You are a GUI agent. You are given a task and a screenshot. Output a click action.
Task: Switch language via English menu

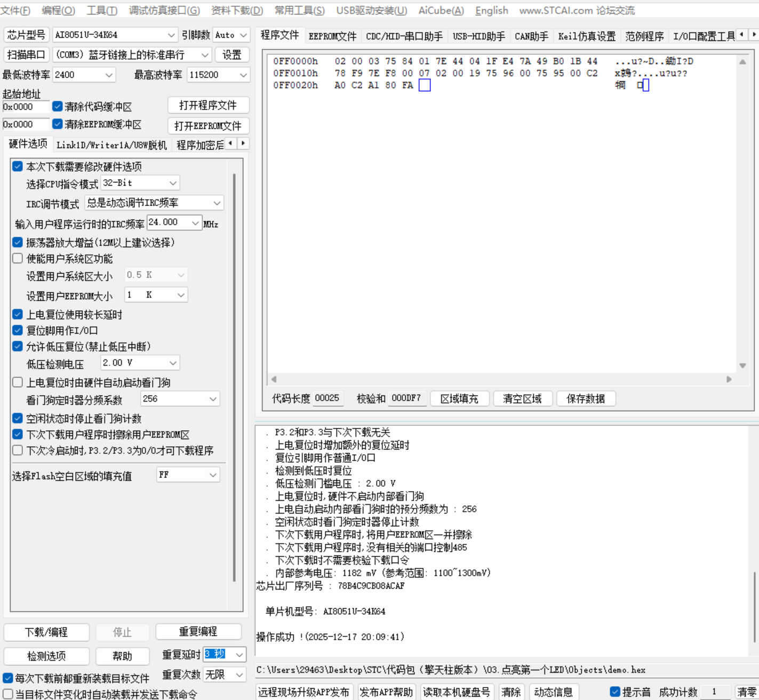(492, 10)
